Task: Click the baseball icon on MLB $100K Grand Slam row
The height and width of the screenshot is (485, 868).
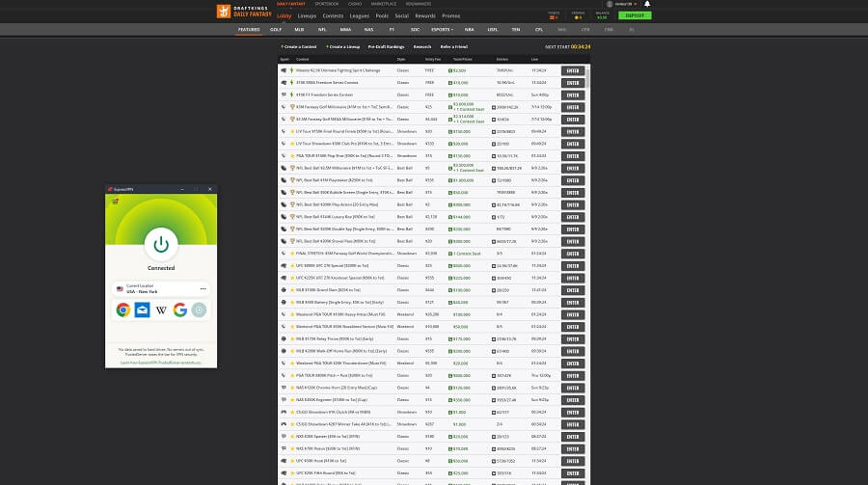Action: pyautogui.click(x=284, y=290)
